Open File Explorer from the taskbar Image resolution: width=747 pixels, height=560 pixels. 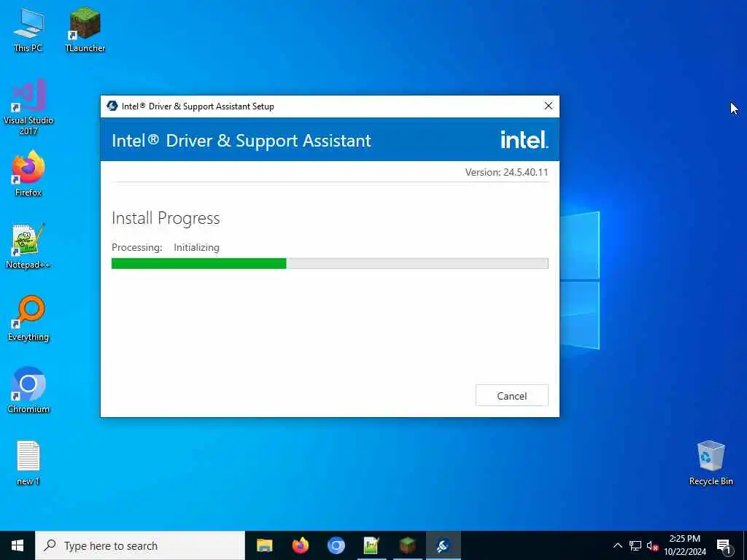[264, 545]
